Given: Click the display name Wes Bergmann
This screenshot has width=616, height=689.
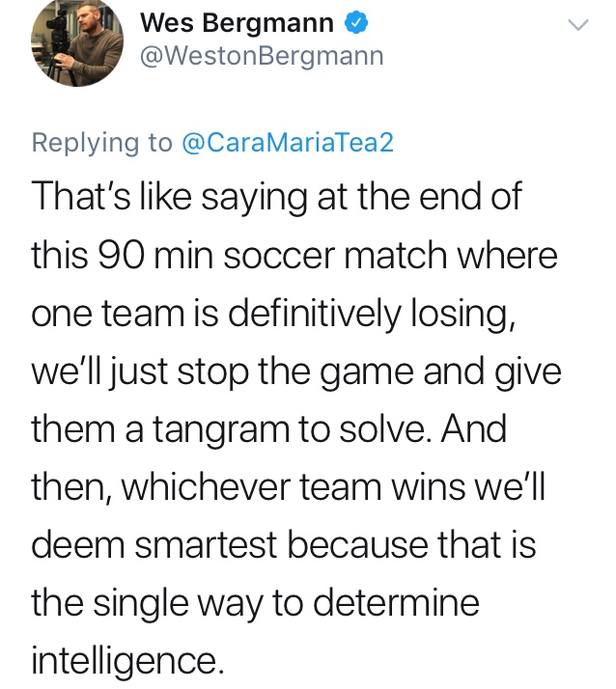Looking at the screenshot, I should tap(237, 23).
